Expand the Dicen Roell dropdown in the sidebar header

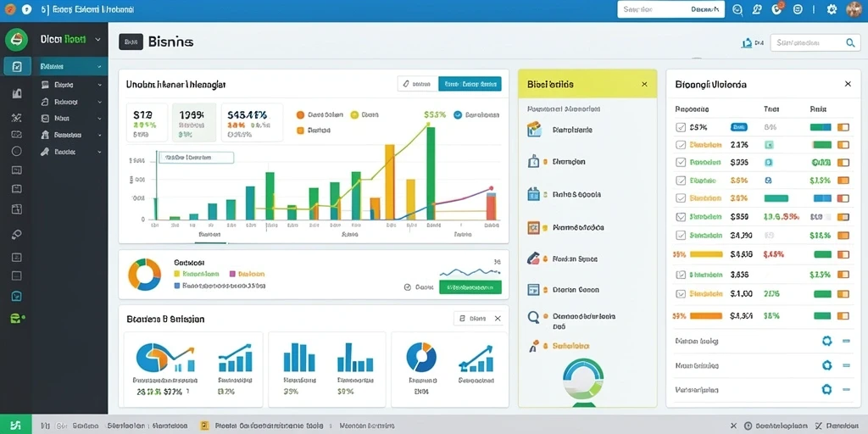(x=98, y=40)
